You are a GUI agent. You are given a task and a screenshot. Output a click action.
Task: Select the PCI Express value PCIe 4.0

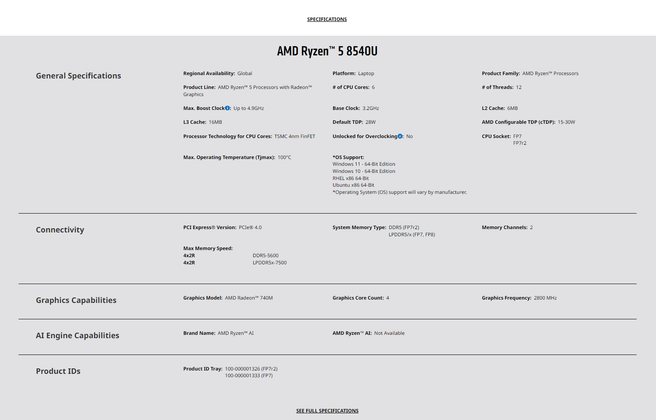click(250, 228)
